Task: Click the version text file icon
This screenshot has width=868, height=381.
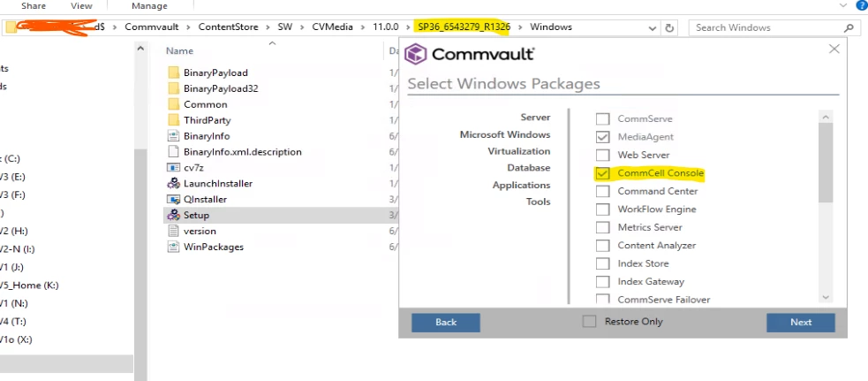Action: pos(174,231)
